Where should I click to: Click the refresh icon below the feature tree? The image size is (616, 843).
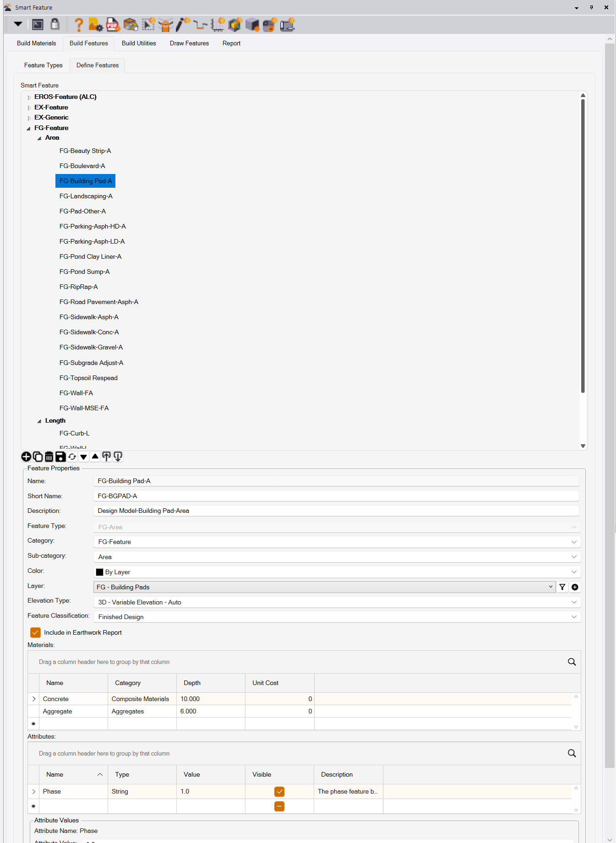coord(72,457)
